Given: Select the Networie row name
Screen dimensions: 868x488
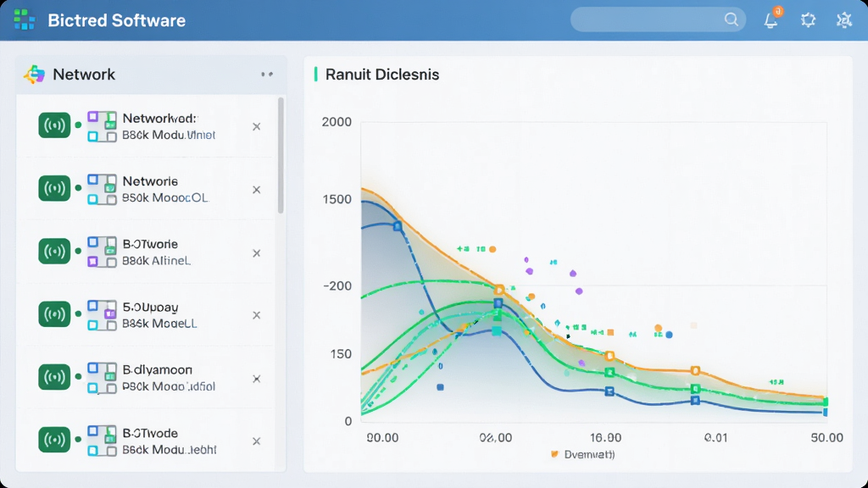Looking at the screenshot, I should pos(150,181).
